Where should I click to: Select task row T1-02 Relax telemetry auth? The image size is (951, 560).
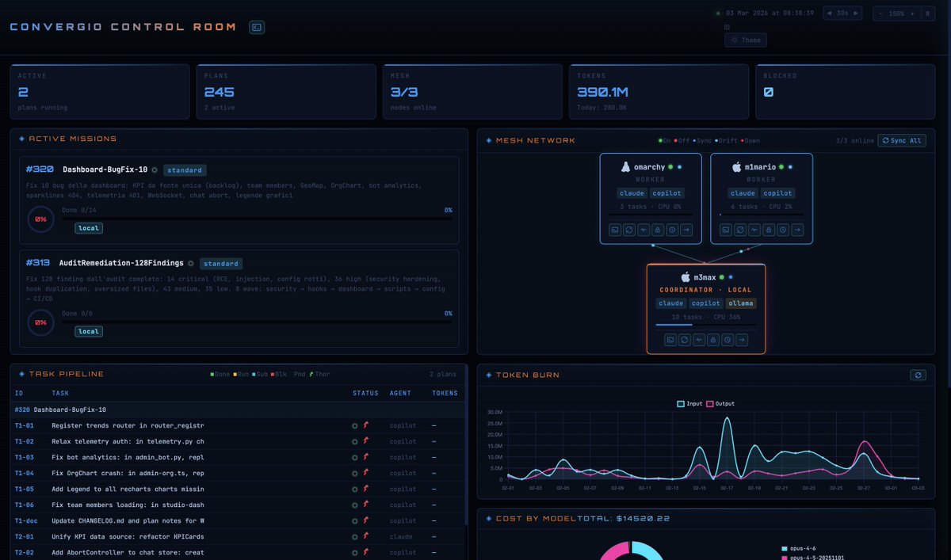click(238, 441)
